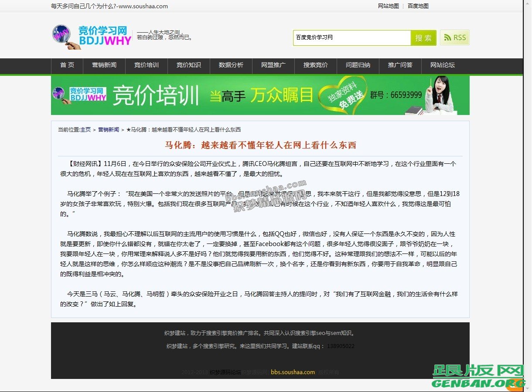Open the 数据分析 section
The width and height of the screenshot is (532, 392).
coord(231,66)
